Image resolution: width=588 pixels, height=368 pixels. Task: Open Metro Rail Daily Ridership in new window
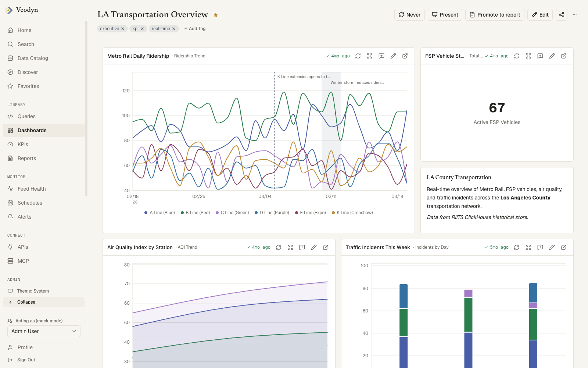[405, 56]
